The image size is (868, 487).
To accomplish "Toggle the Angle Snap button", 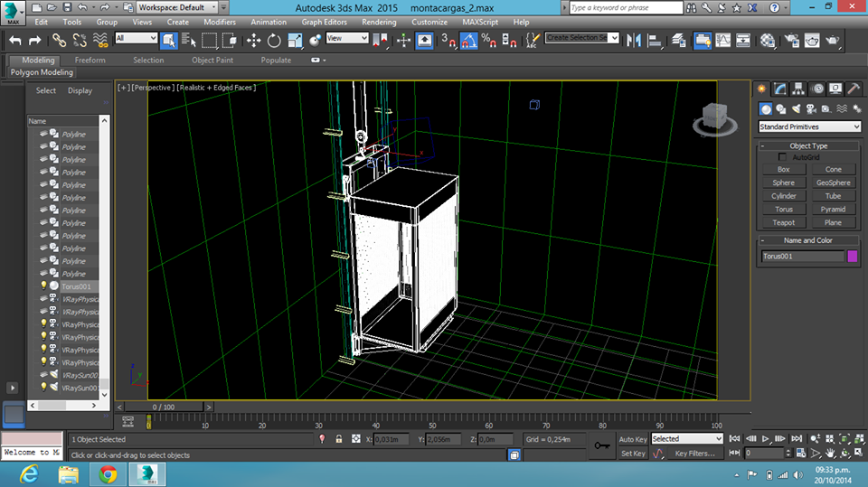I will 468,40.
